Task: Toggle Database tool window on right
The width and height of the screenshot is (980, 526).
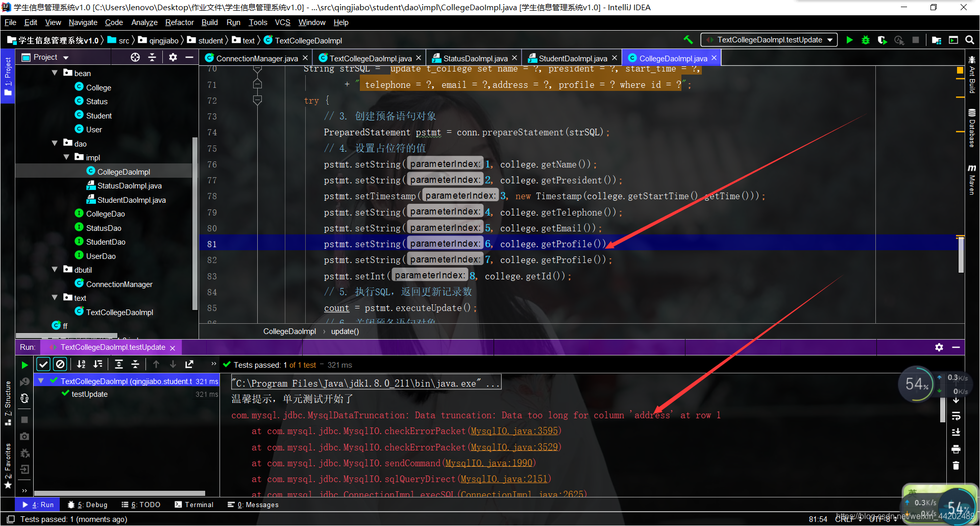Action: tap(972, 128)
